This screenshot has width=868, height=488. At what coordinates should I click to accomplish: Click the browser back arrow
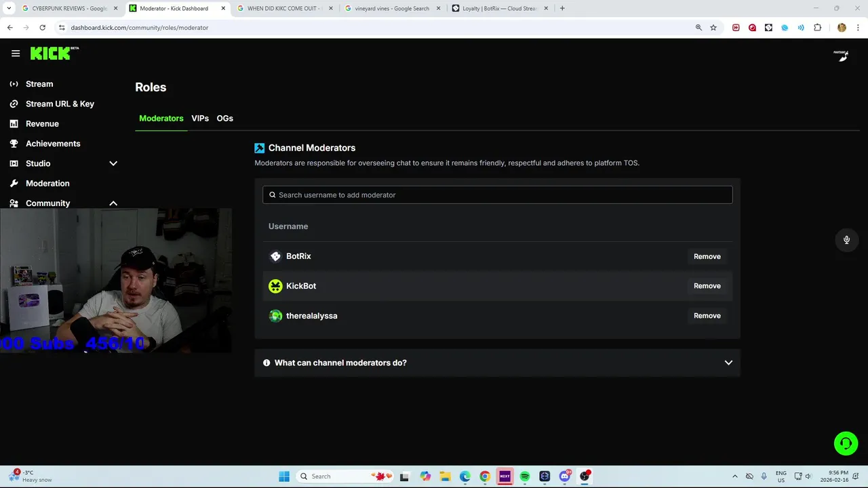[9, 28]
